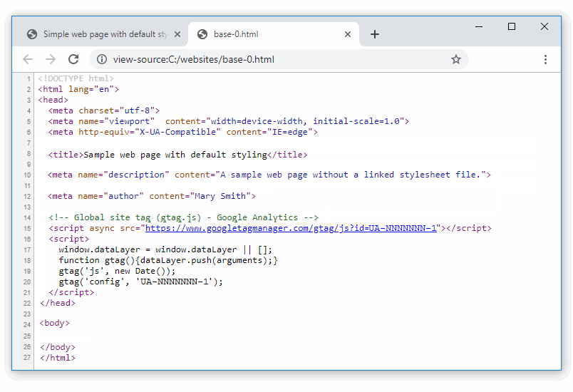Click the globe favicon on the Simple web page tab
Image resolution: width=573 pixels, height=392 pixels.
[x=32, y=34]
